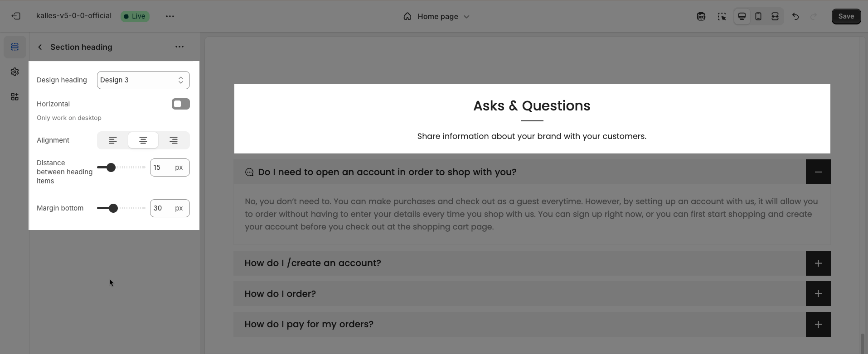Open the App embeds icon in sidebar
This screenshot has height=354, width=868.
coord(15,97)
